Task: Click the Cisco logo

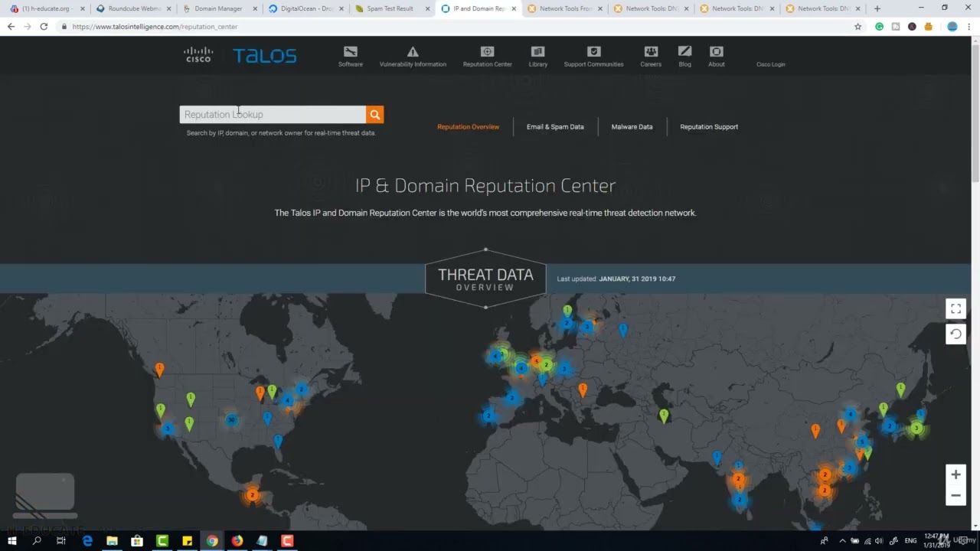Action: [198, 54]
